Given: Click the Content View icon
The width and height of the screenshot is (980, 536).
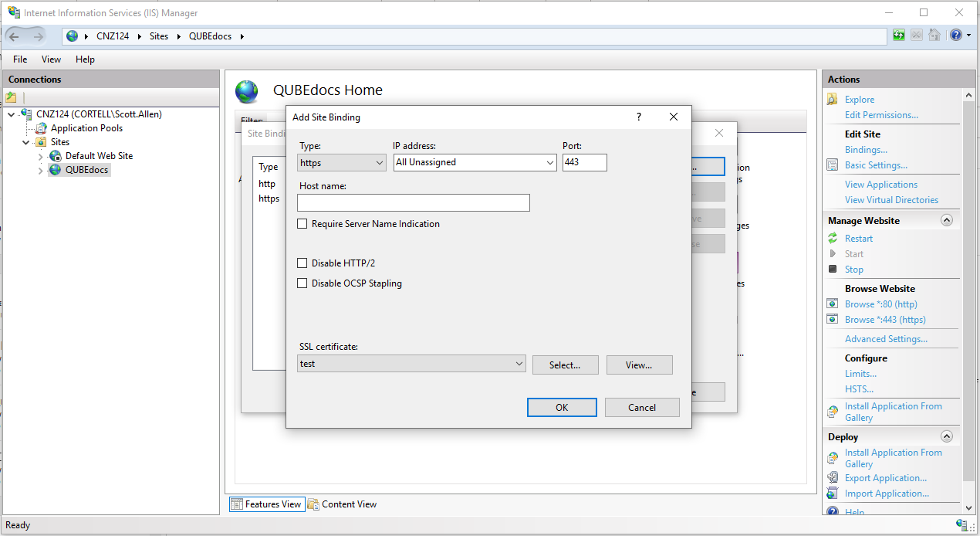Looking at the screenshot, I should [313, 504].
